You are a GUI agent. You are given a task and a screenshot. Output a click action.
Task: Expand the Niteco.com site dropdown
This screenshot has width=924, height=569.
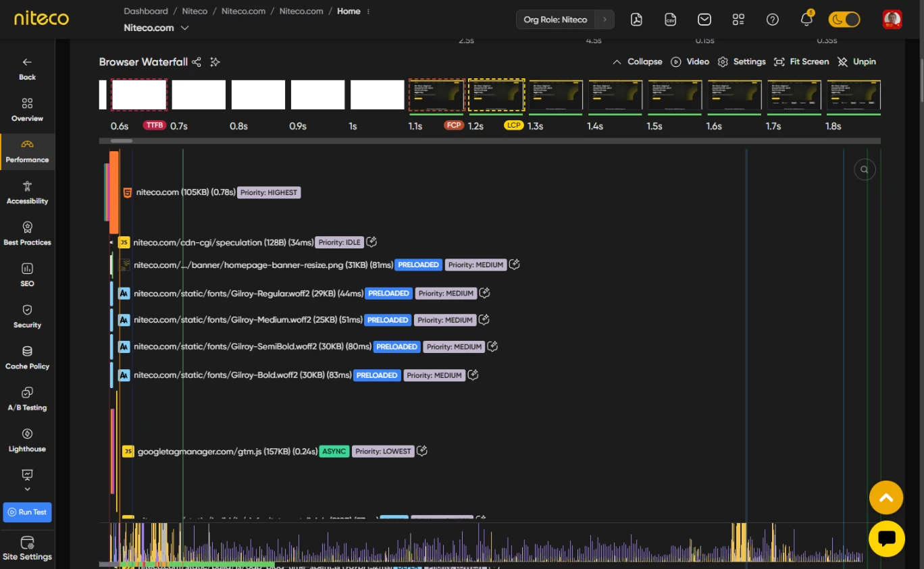click(x=184, y=28)
